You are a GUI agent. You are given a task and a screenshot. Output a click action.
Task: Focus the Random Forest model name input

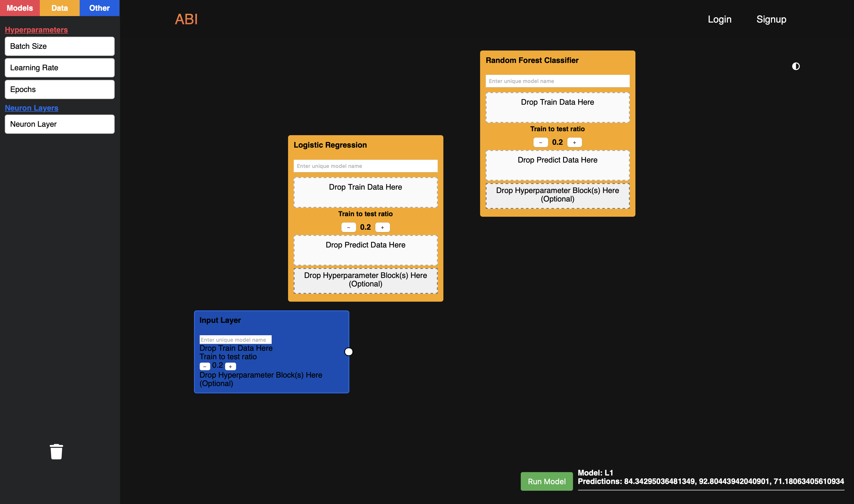(557, 81)
